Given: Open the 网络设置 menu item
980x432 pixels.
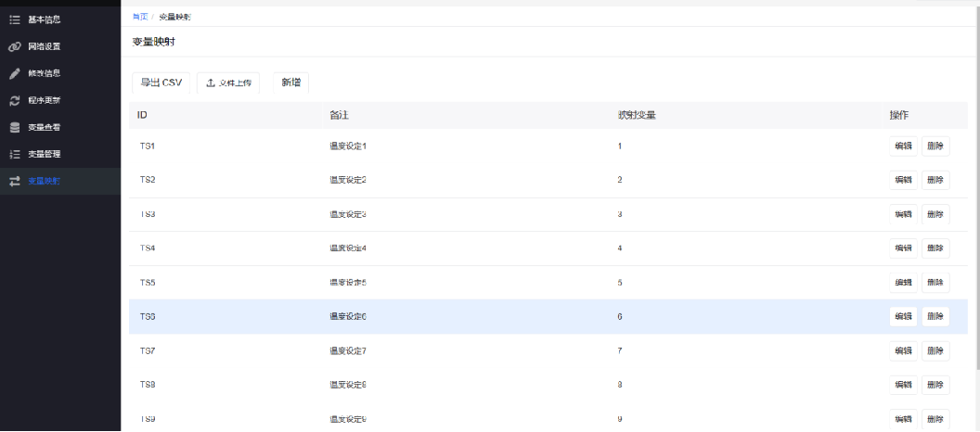Looking at the screenshot, I should [45, 46].
